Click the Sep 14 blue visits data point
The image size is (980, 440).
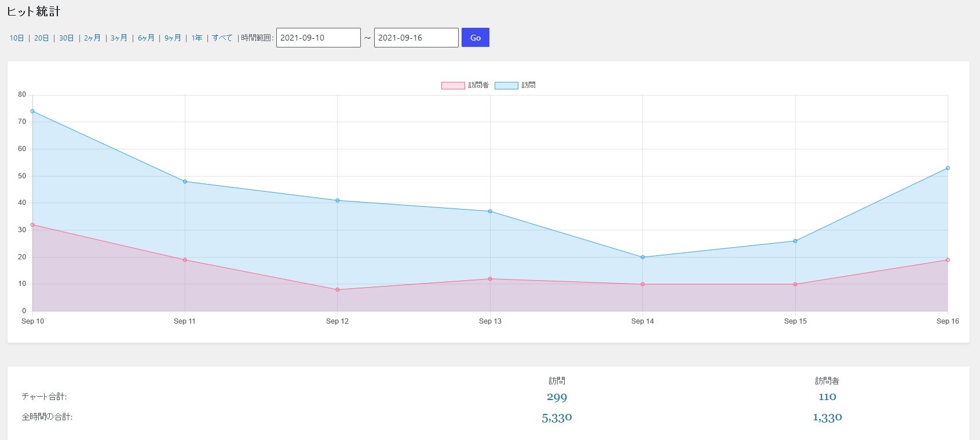pyautogui.click(x=642, y=257)
